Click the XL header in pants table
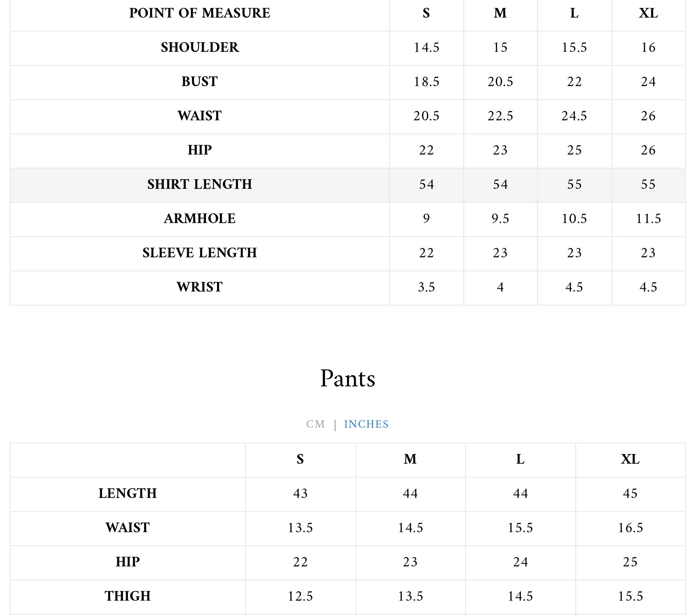Screen dimensions: 693x616 click(x=630, y=459)
